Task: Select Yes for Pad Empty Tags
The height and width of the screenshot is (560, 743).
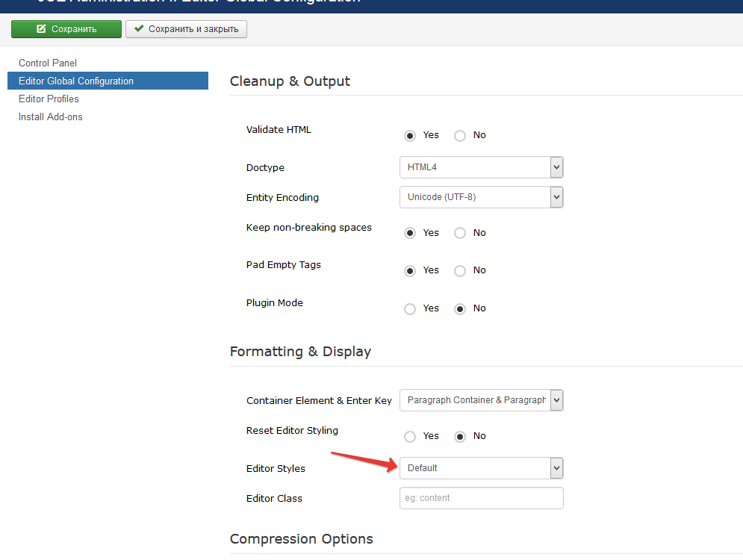Action: coord(410,271)
